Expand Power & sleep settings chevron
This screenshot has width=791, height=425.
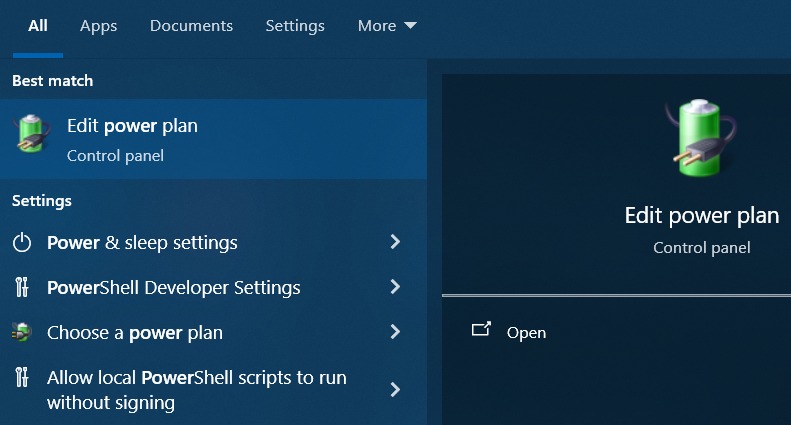click(x=396, y=242)
